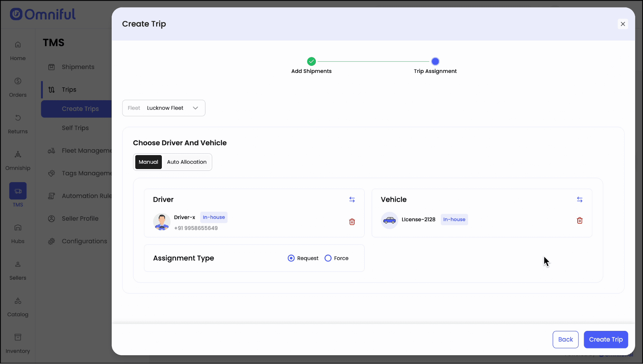This screenshot has width=643, height=364.
Task: Go to the Add Shipments step
Action: point(311,61)
